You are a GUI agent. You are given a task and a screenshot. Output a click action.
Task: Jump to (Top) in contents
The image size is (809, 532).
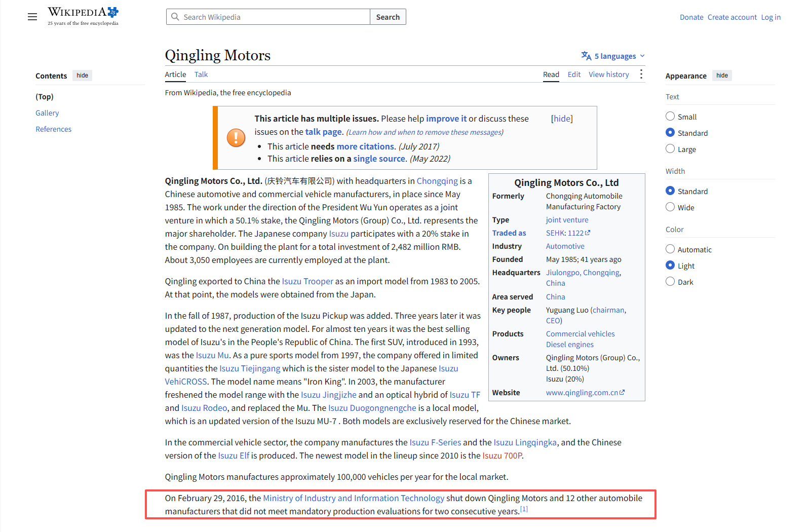tap(45, 97)
